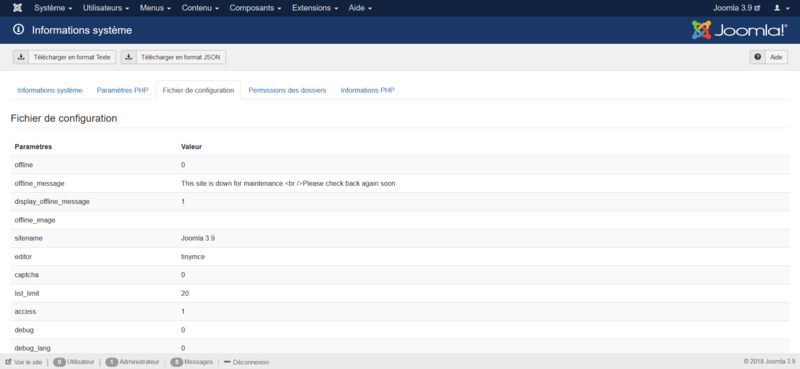Open the Extensions dropdown menu

tap(315, 8)
